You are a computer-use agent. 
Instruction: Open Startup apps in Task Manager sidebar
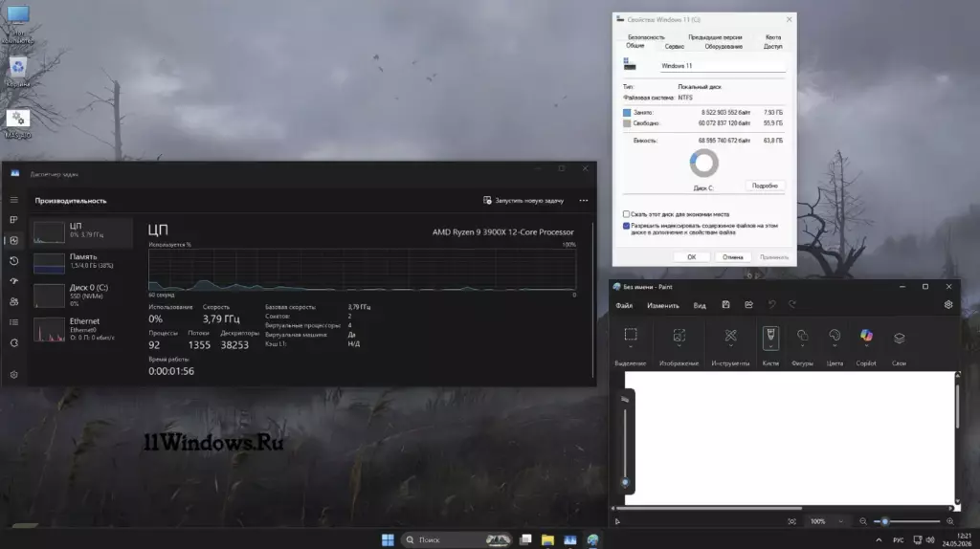pyautogui.click(x=13, y=281)
